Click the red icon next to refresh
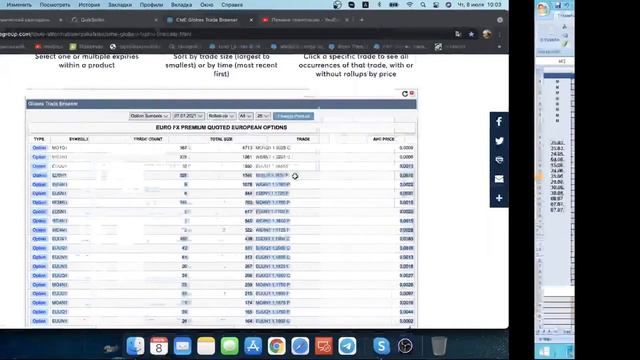The height and width of the screenshot is (360, 640). coord(412,93)
